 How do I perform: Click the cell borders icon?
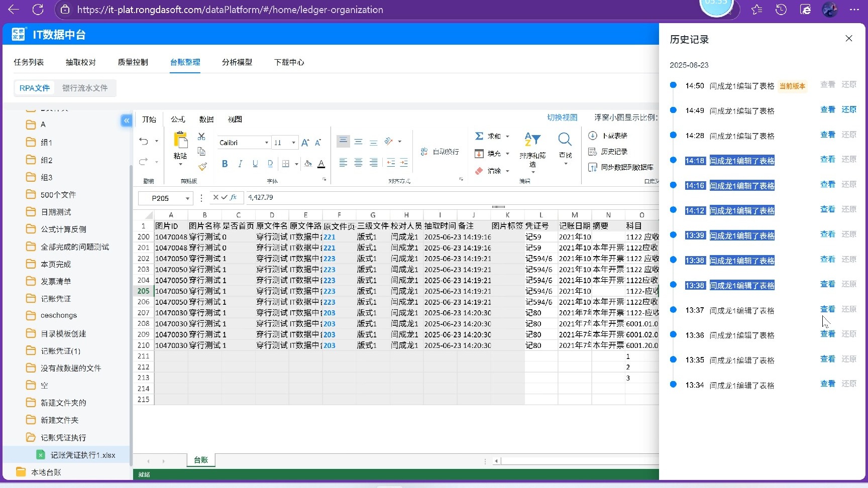[286, 164]
